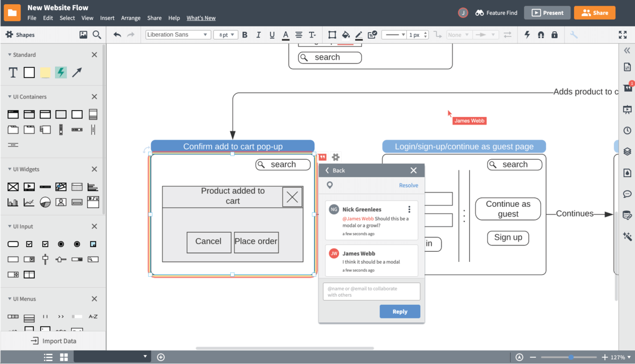Click the lightning bolt action icon
Screen dimensions: 635x364
click(x=527, y=35)
